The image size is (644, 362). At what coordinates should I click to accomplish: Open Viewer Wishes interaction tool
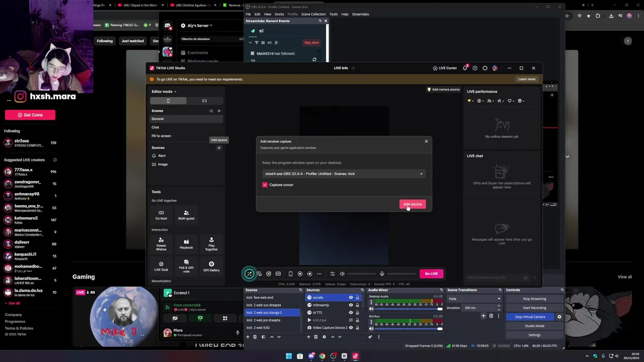(x=161, y=244)
